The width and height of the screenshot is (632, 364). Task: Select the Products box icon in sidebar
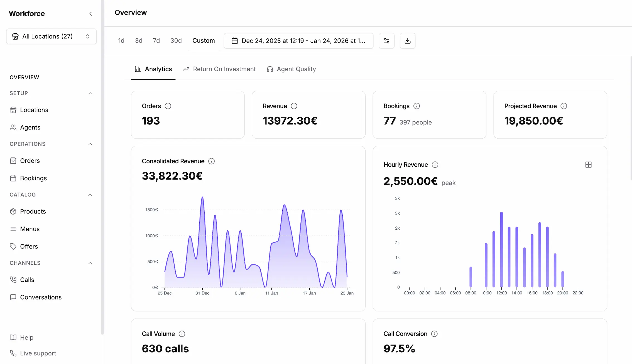pos(13,211)
